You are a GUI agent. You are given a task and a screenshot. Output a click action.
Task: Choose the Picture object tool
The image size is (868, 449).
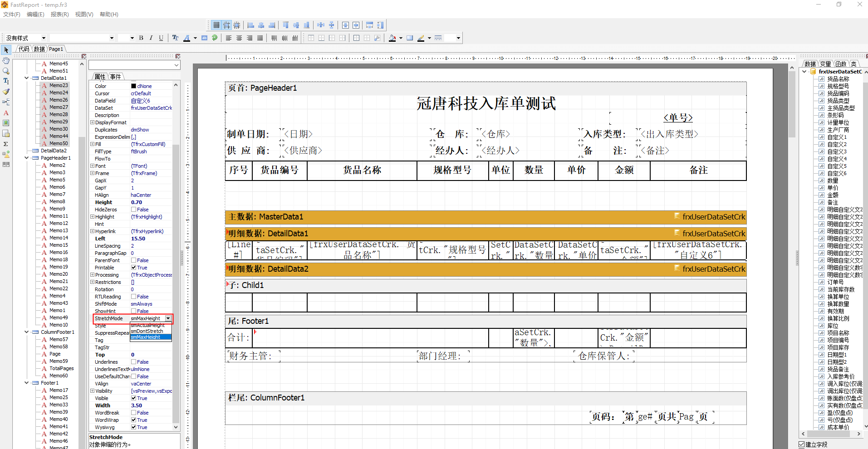(x=6, y=123)
